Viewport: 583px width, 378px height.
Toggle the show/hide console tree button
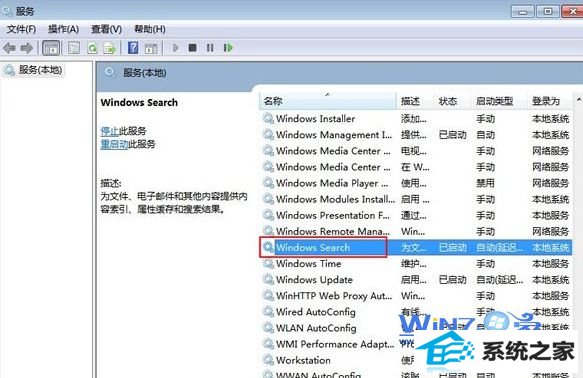(x=51, y=48)
